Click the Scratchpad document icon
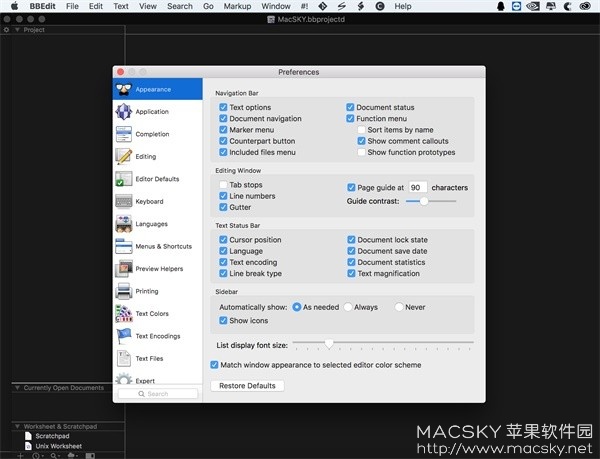The width and height of the screenshot is (600, 459). [x=28, y=436]
